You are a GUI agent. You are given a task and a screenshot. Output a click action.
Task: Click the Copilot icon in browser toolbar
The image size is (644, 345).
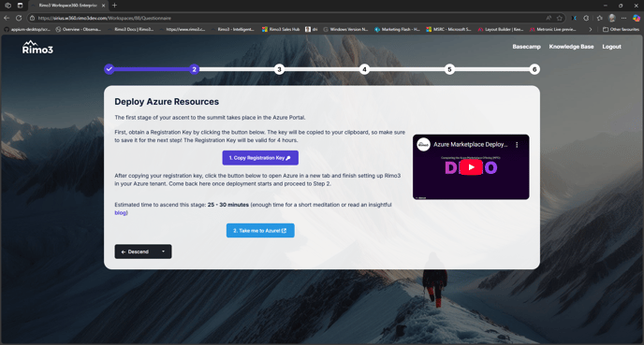tap(637, 18)
